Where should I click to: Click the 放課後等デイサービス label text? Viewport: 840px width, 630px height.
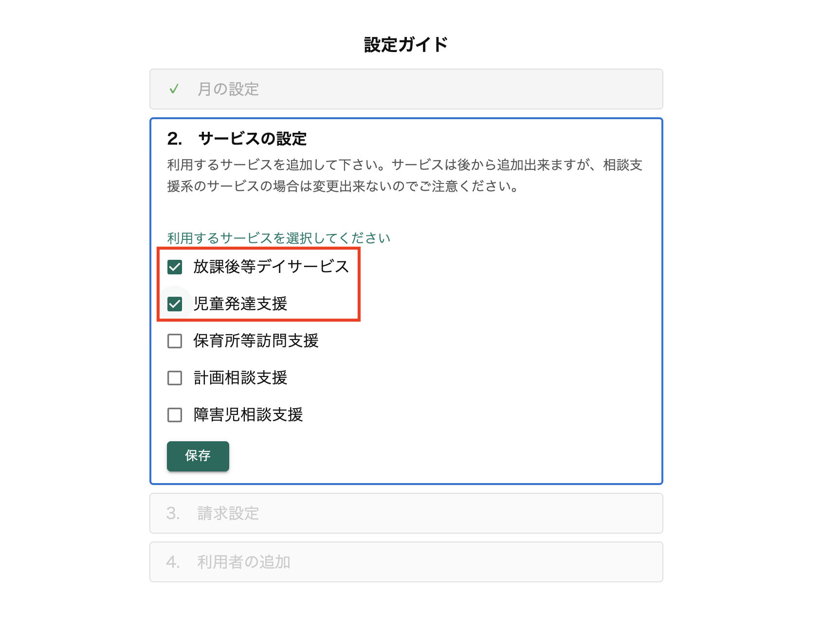click(x=271, y=267)
